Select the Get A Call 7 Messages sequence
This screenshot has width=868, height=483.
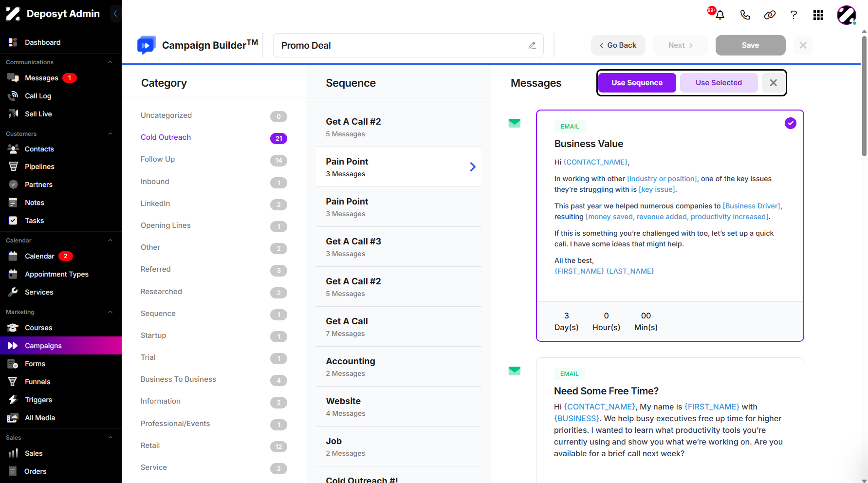pyautogui.click(x=399, y=327)
